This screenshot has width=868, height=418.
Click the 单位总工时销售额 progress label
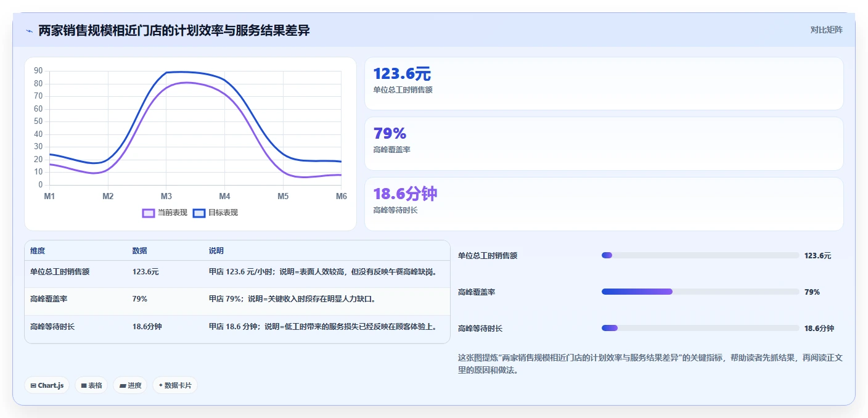488,256
